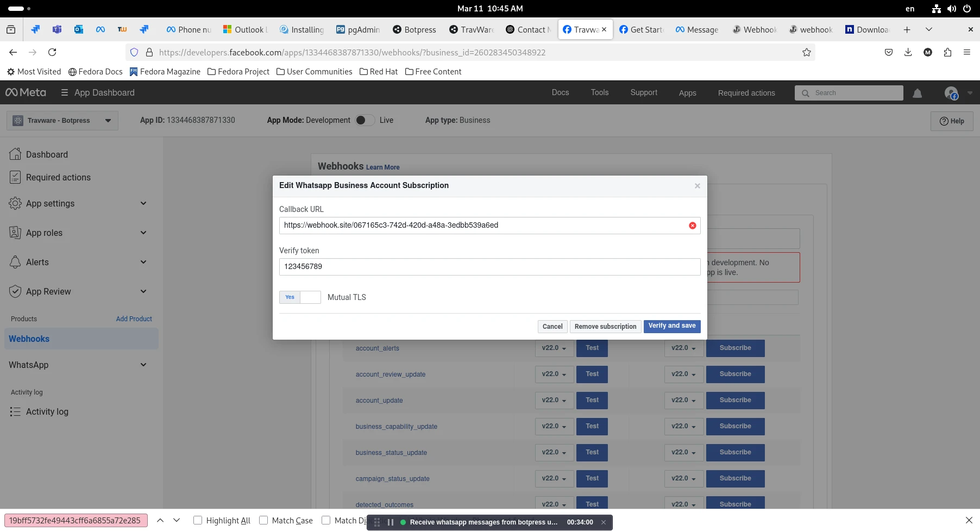Go back to previous page
This screenshot has height=531, width=980.
(13, 52)
